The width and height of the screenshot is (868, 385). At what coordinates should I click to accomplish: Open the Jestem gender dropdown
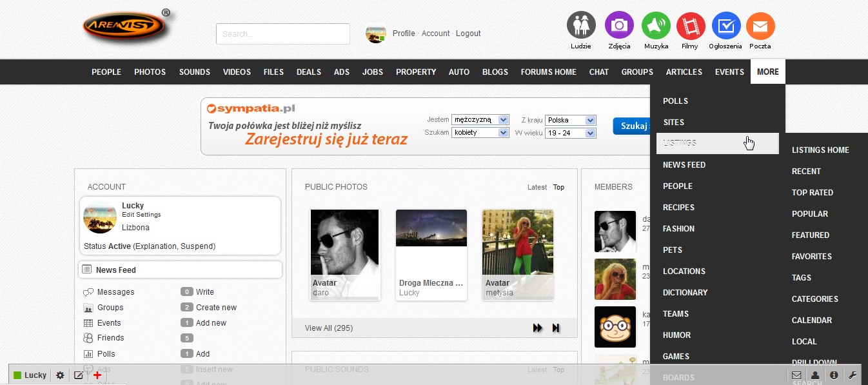click(480, 120)
